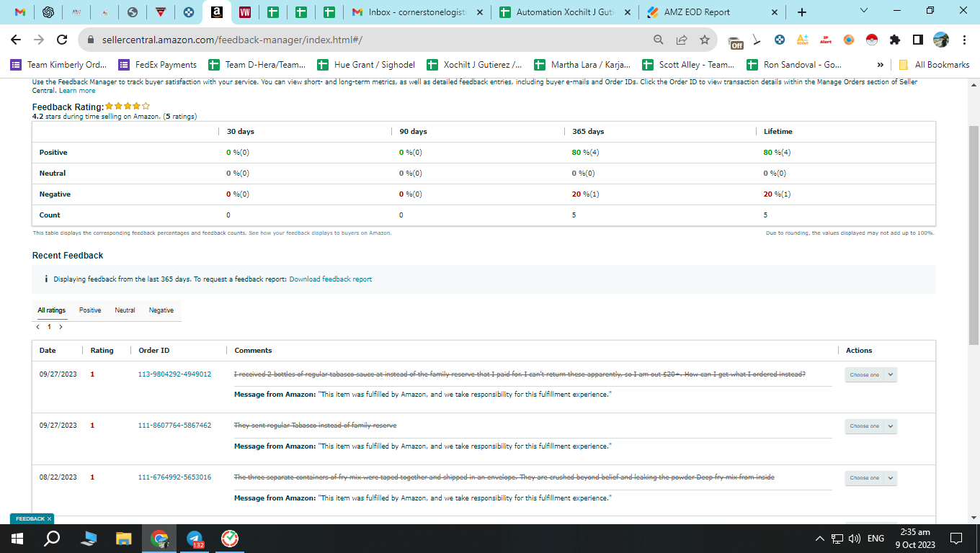Open the Extensions puzzle piece menu
Screen dimensions: 980x553
click(895, 40)
